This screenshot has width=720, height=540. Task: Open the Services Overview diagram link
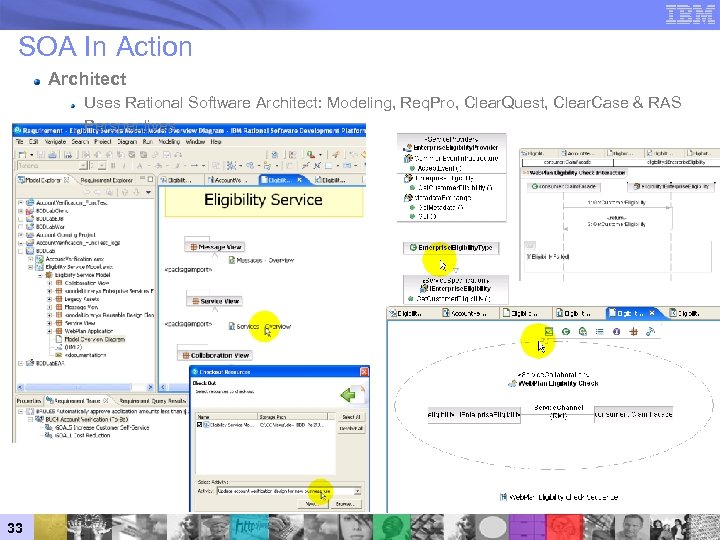(260, 326)
